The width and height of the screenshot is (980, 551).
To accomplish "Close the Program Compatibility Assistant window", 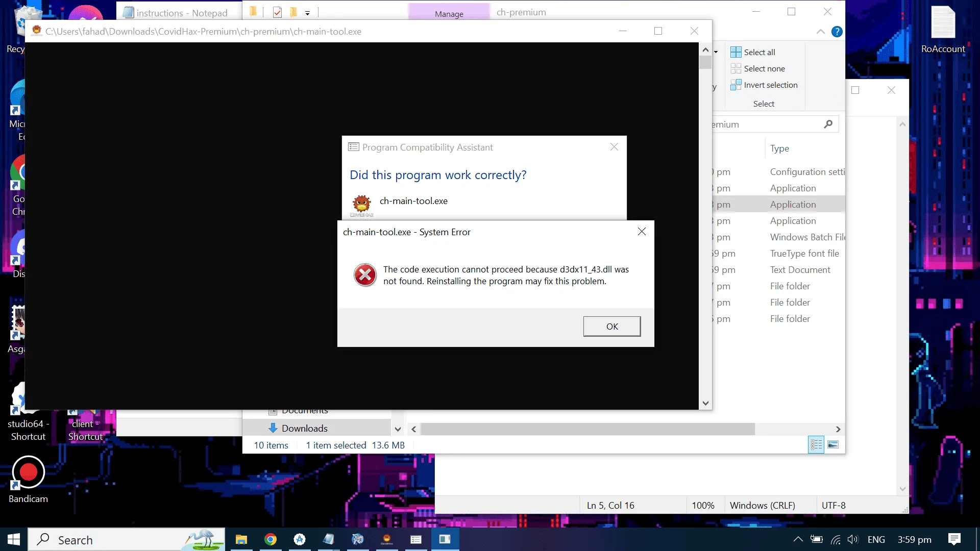I will tap(614, 147).
